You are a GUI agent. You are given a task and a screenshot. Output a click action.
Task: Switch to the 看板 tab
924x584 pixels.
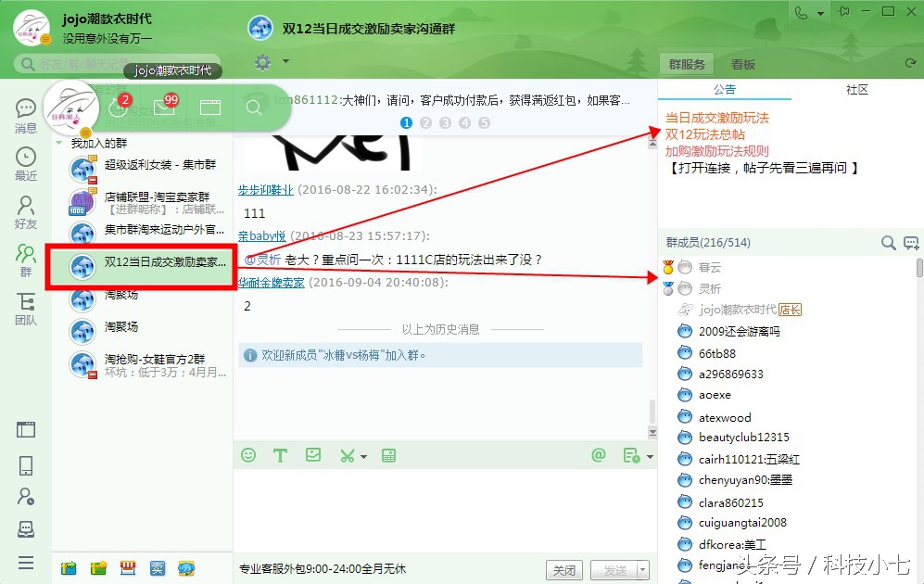[x=743, y=63]
